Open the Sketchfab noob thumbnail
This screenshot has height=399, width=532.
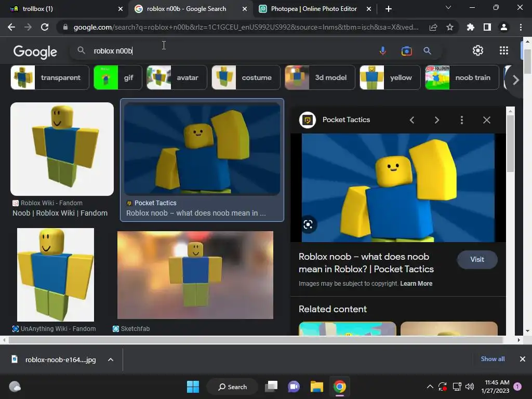pyautogui.click(x=195, y=275)
